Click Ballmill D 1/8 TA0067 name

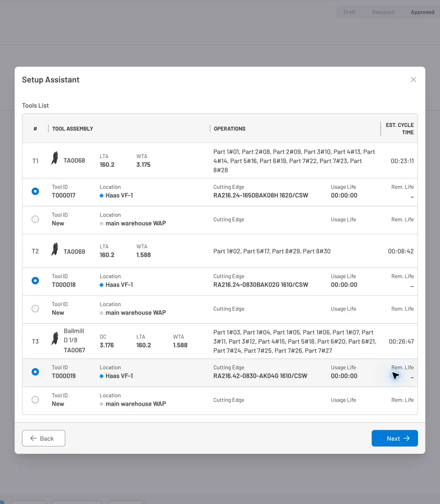[74, 340]
